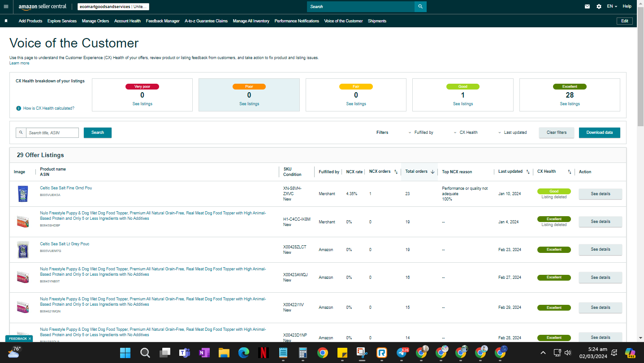The image size is (644, 363).
Task: Open Telegram from taskbar
Action: pyautogui.click(x=402, y=353)
